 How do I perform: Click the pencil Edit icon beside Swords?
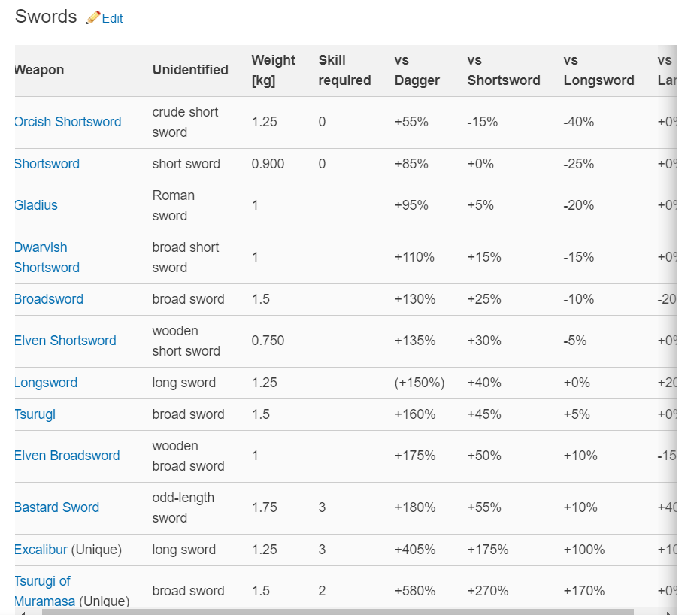94,17
